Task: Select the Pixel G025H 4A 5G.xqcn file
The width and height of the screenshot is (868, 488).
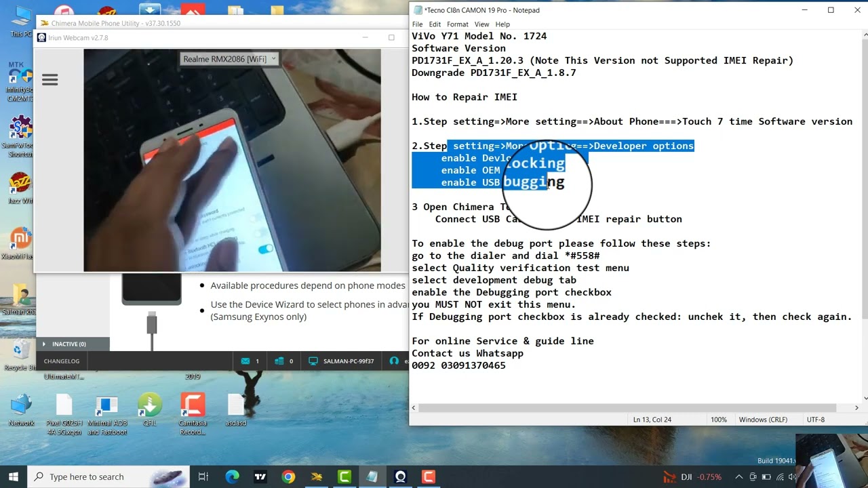Action: click(64, 413)
